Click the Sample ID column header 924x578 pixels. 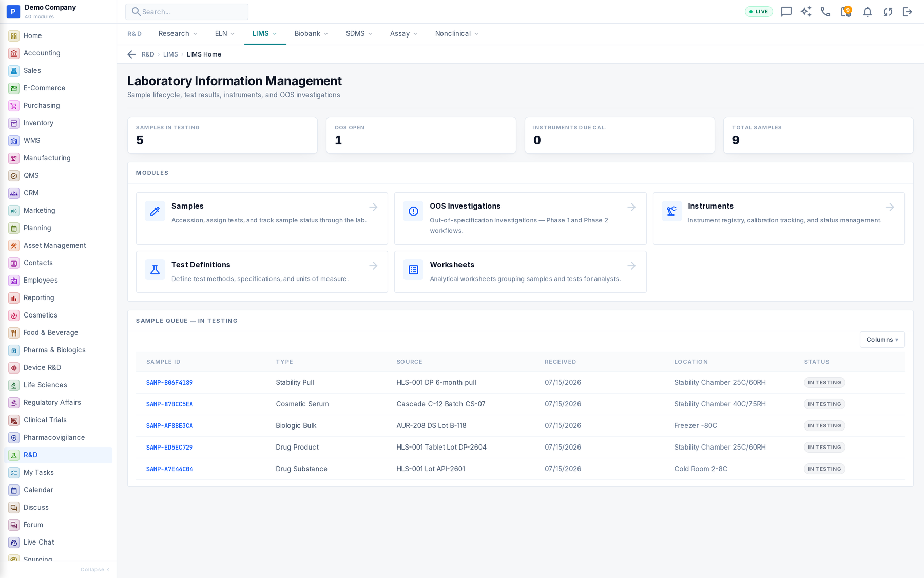coord(163,362)
